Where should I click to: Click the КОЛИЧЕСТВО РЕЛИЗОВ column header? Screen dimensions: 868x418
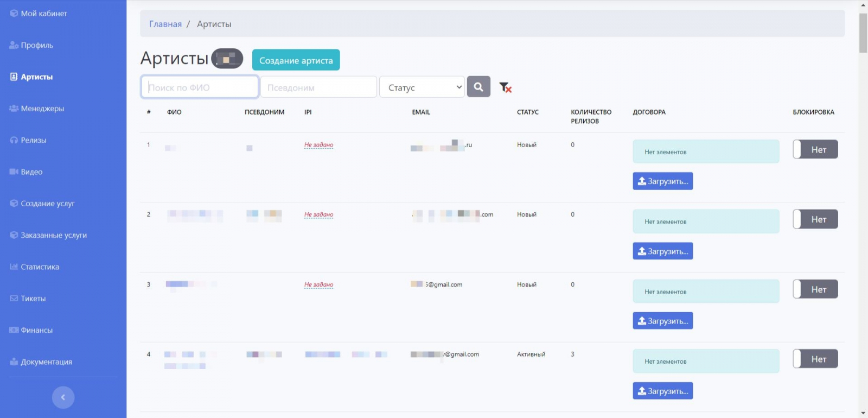pos(591,117)
